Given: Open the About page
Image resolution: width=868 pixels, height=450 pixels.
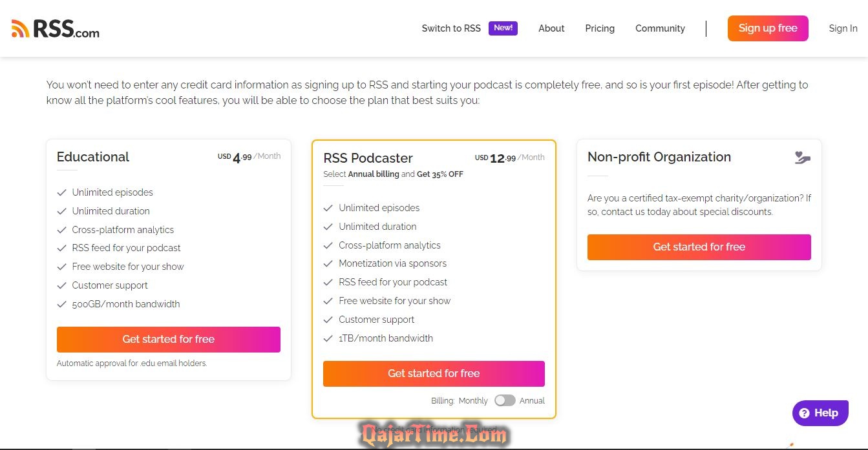Looking at the screenshot, I should point(551,28).
